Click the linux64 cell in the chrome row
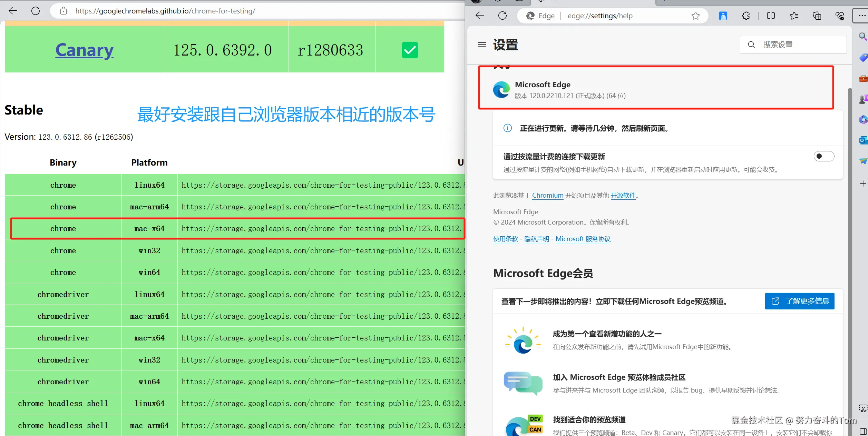The width and height of the screenshot is (868, 436). tap(149, 185)
